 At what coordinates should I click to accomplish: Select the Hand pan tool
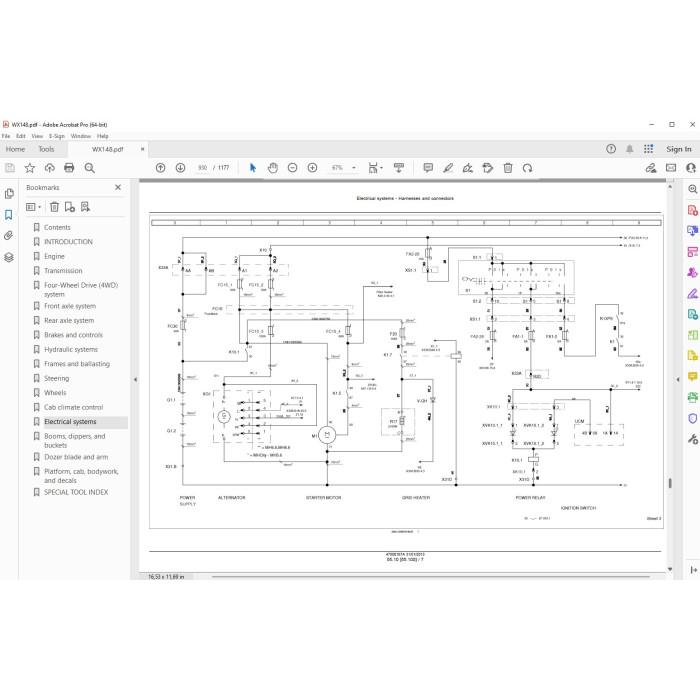tap(273, 168)
